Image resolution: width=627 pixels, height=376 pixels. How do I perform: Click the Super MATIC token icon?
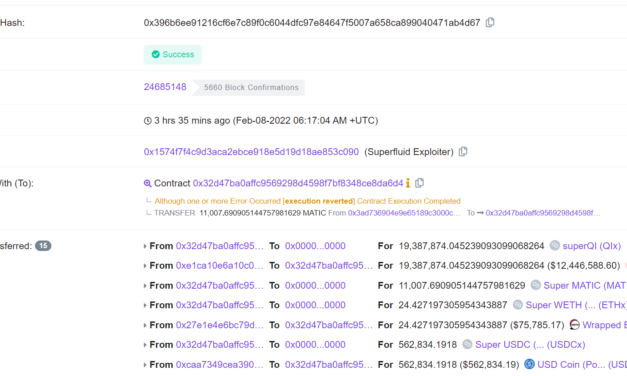pyautogui.click(x=535, y=285)
